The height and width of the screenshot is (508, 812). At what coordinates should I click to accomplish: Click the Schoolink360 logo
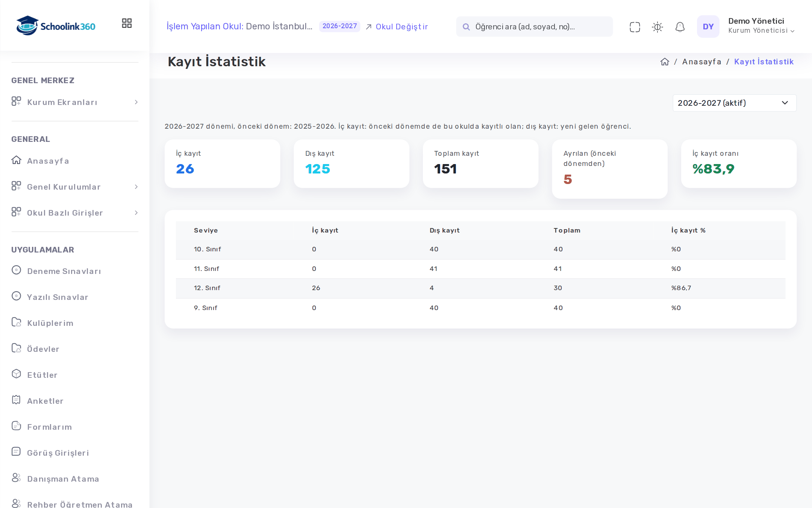56,26
